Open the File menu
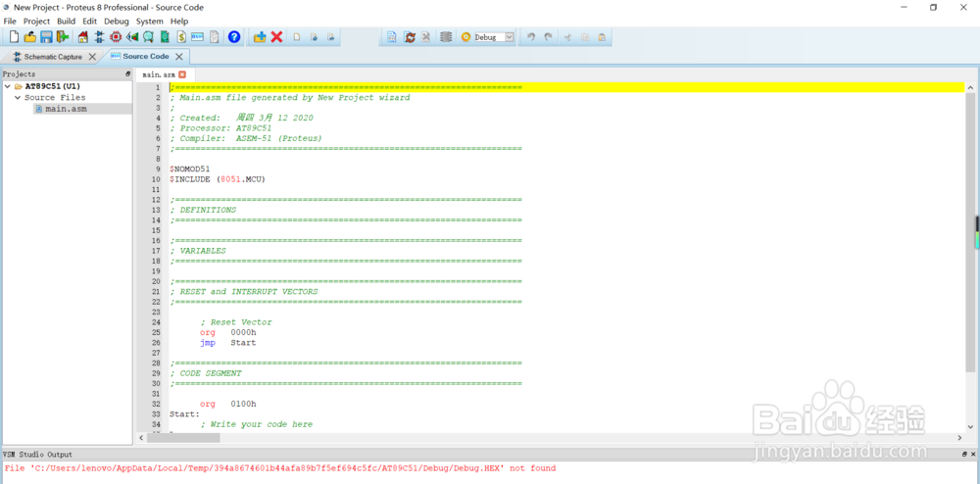The width and height of the screenshot is (980, 484). tap(10, 22)
